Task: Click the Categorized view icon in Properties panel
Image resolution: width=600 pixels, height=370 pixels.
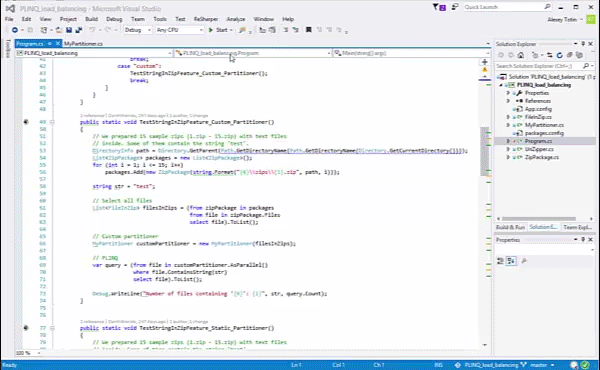Action: pos(501,261)
